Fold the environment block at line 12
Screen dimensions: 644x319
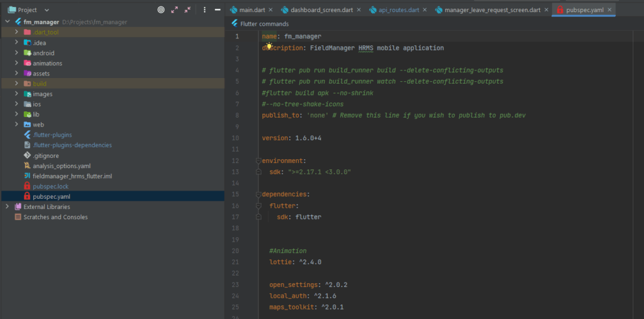pos(258,160)
